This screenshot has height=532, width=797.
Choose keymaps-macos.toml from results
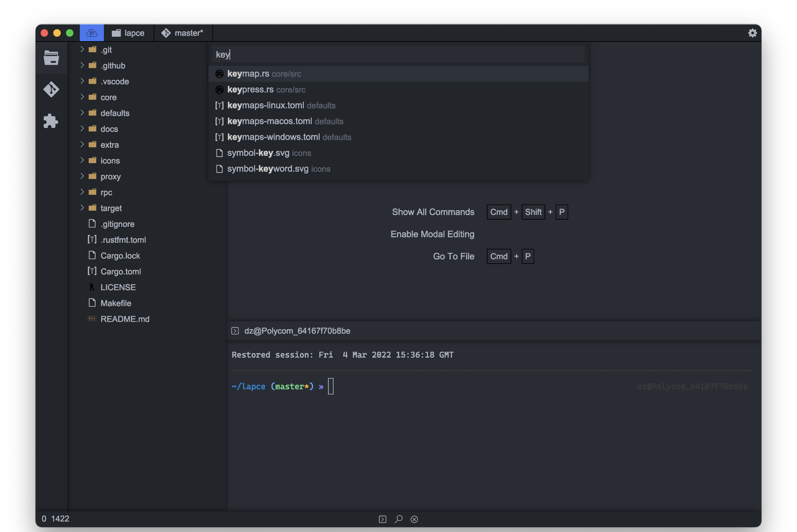398,121
